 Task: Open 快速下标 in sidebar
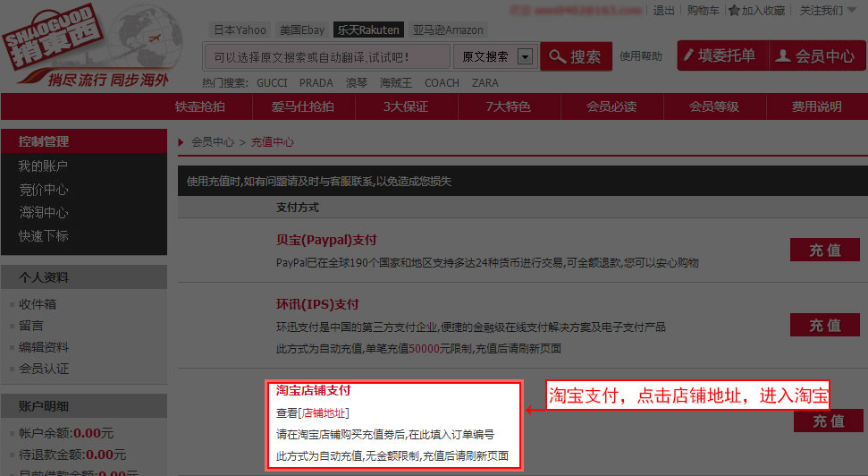43,235
